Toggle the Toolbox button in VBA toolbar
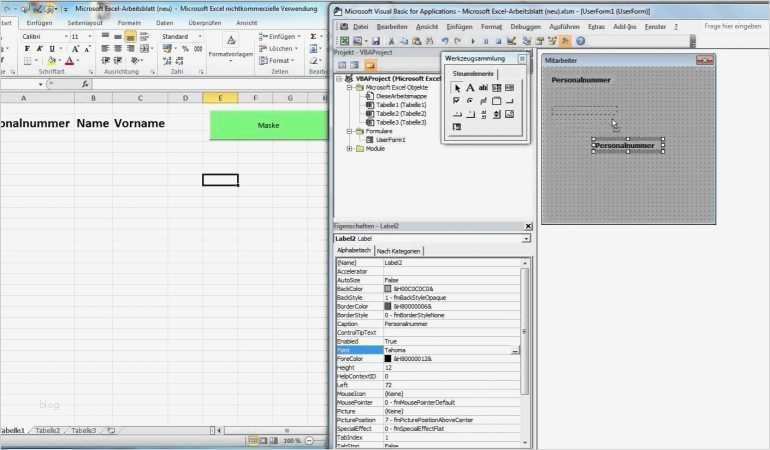Image resolution: width=770 pixels, height=450 pixels. click(565, 41)
